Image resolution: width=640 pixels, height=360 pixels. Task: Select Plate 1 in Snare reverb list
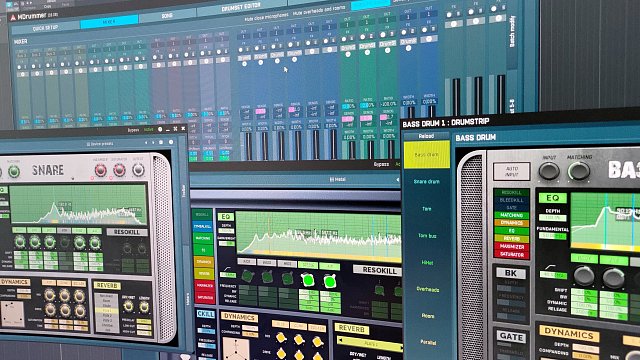(x=107, y=311)
